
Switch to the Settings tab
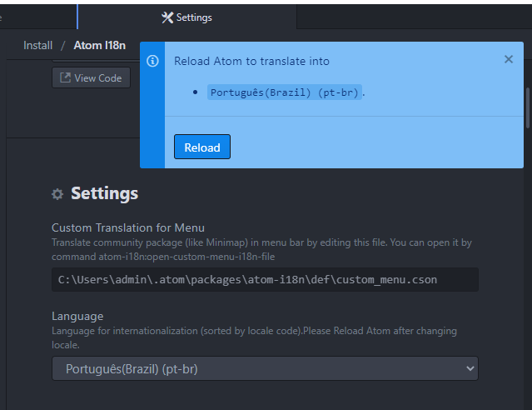(186, 17)
